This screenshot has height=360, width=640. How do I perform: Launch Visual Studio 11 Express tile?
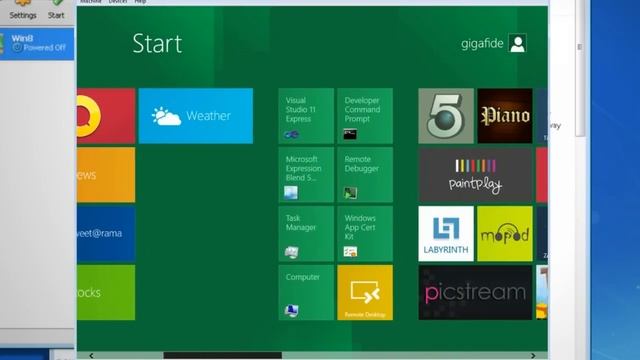tap(306, 116)
